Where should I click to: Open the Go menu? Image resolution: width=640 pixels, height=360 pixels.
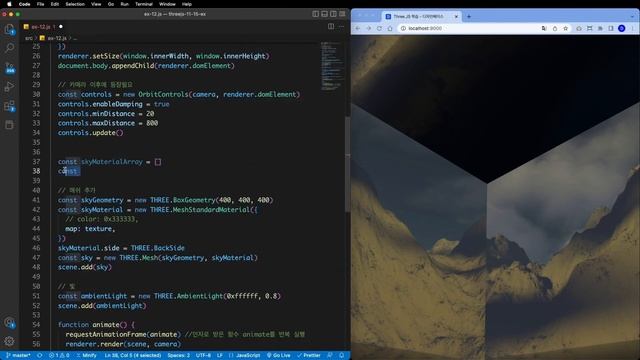[111, 4]
